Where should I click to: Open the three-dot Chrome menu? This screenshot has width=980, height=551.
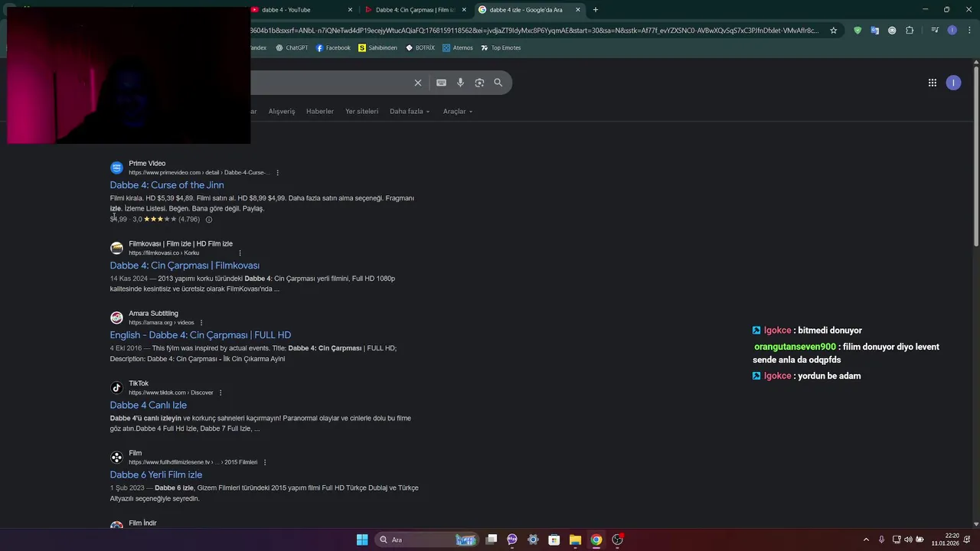[x=969, y=31]
